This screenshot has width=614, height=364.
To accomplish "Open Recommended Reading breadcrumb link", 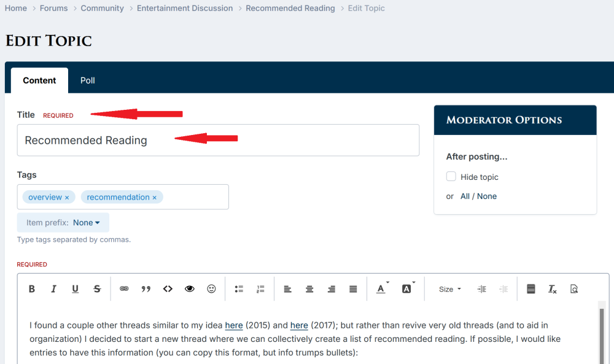I will click(x=290, y=8).
